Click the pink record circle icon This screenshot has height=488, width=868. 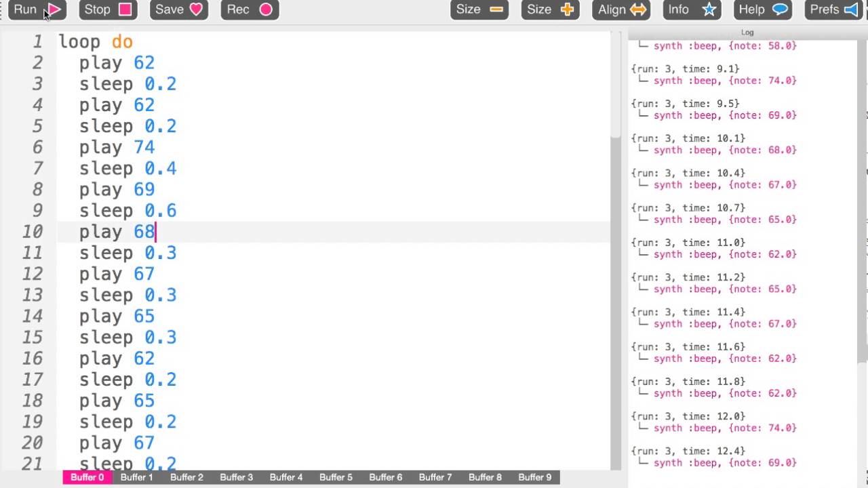[266, 9]
